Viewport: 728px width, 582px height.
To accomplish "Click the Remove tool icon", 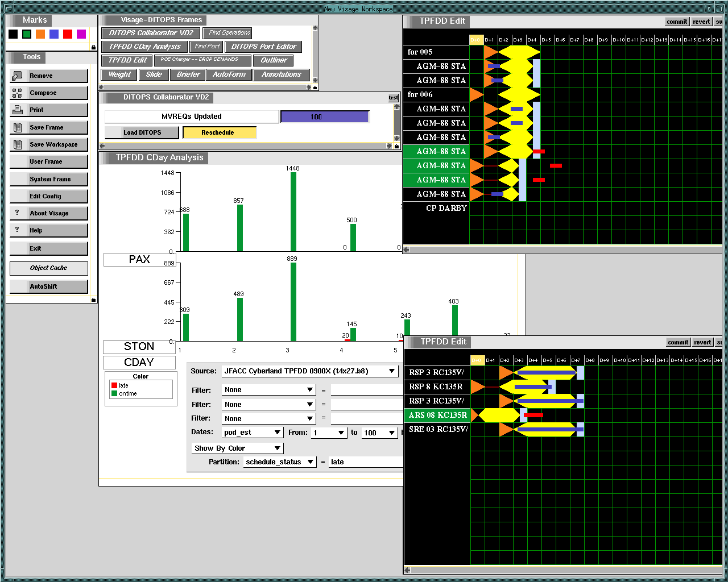I will click(17, 76).
